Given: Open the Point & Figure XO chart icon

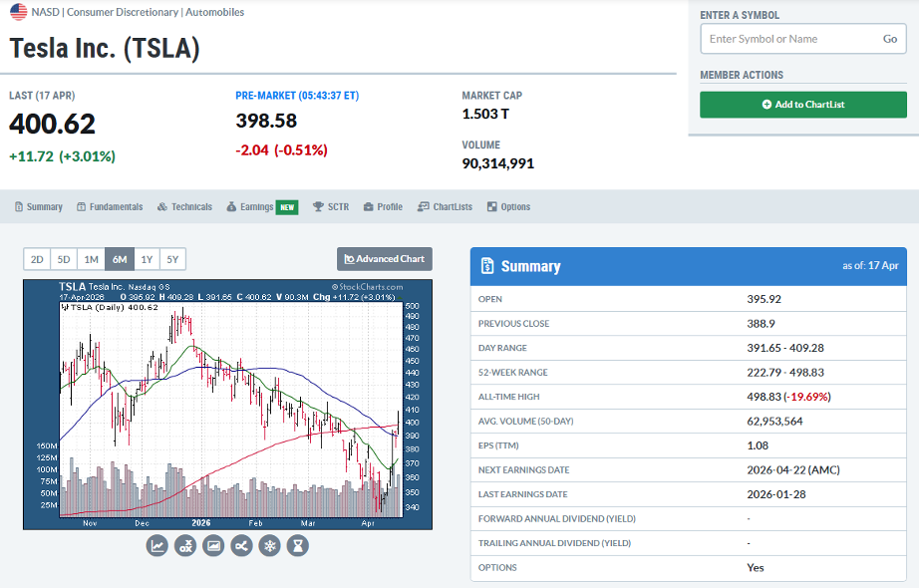Looking at the screenshot, I should (x=185, y=546).
